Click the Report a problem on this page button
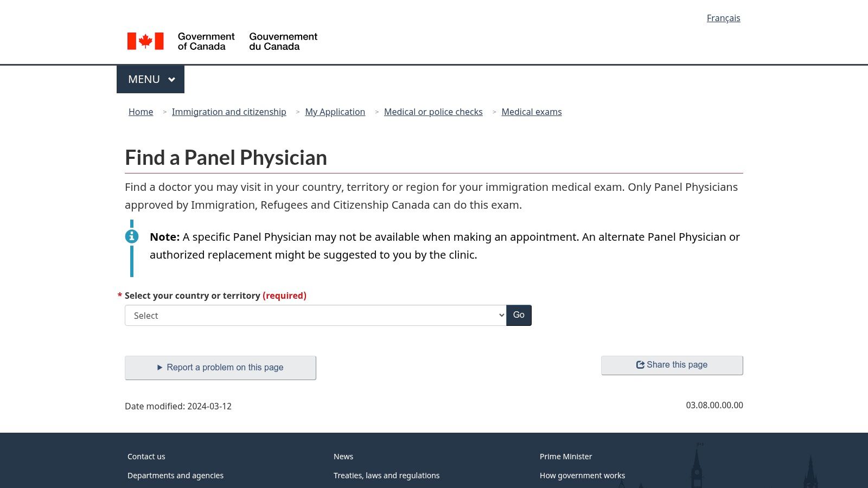868x488 pixels. (x=220, y=367)
